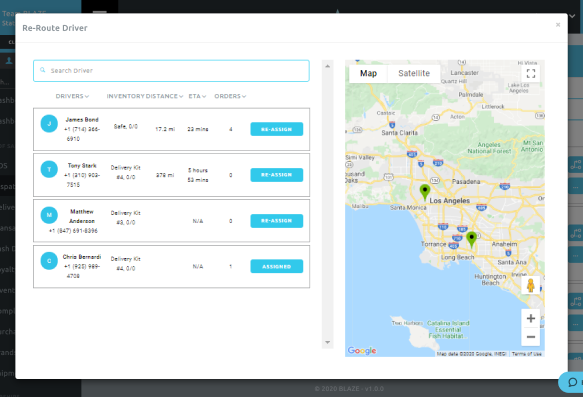
Task: Zoom in on the map
Action: 531,319
